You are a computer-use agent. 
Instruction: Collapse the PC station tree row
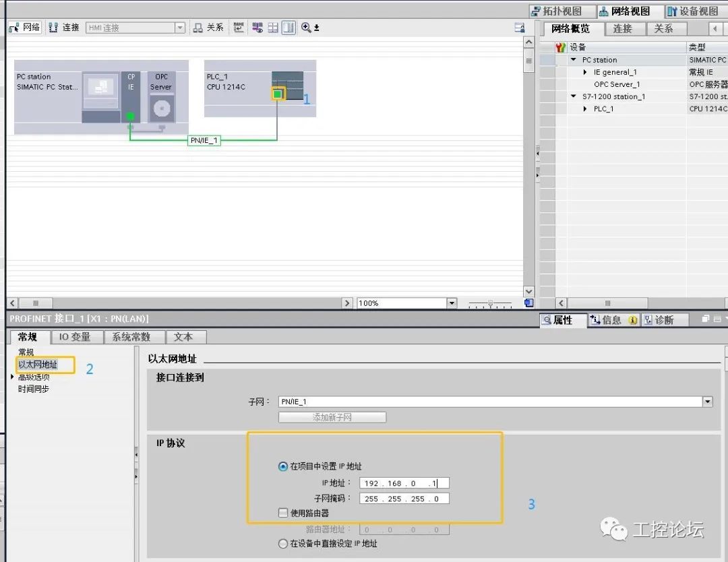pyautogui.click(x=574, y=59)
